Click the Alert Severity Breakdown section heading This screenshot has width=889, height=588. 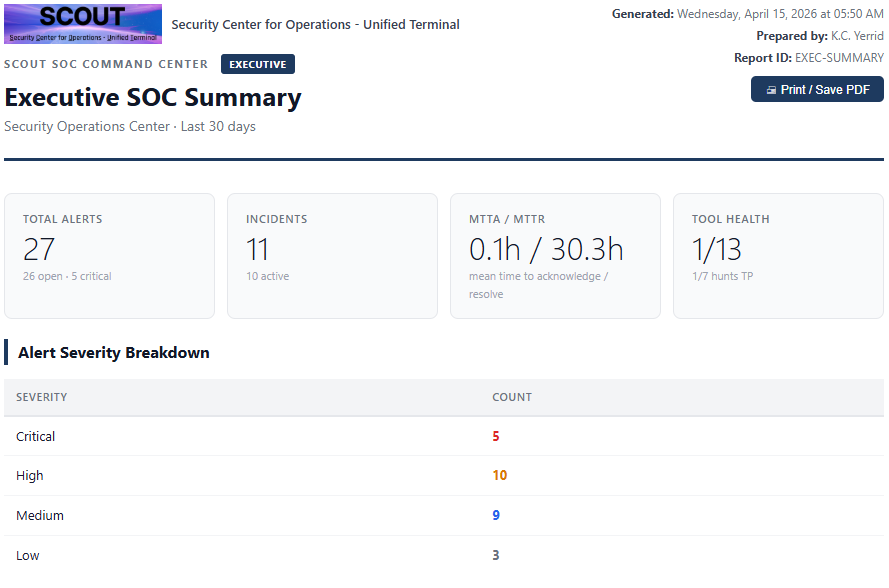(x=113, y=353)
